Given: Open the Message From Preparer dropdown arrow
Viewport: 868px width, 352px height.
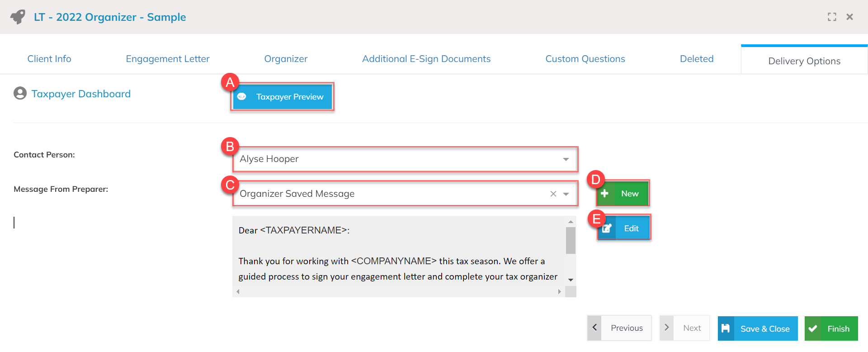Looking at the screenshot, I should (566, 194).
